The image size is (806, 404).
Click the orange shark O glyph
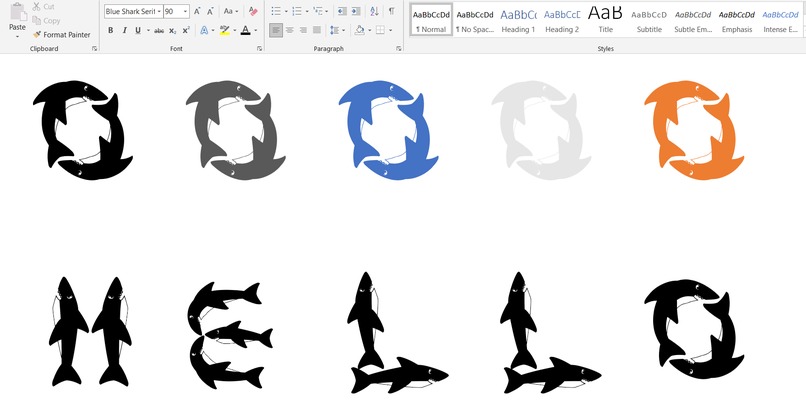694,130
